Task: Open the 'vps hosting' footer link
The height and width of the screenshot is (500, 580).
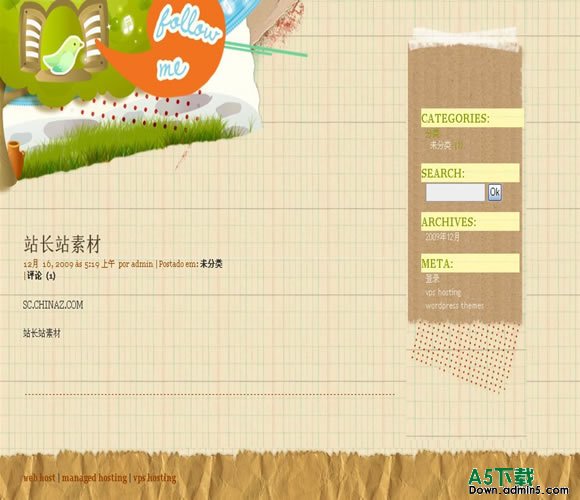Action: click(155, 477)
